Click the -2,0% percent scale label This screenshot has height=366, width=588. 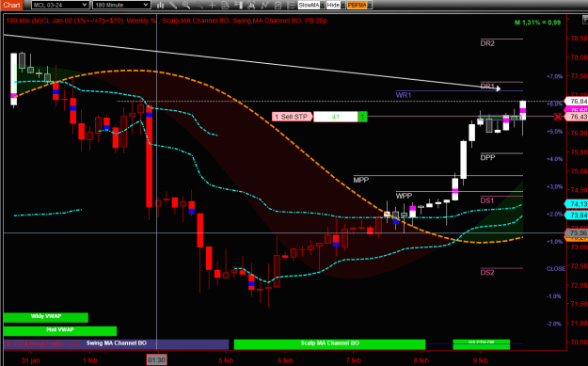pos(553,324)
